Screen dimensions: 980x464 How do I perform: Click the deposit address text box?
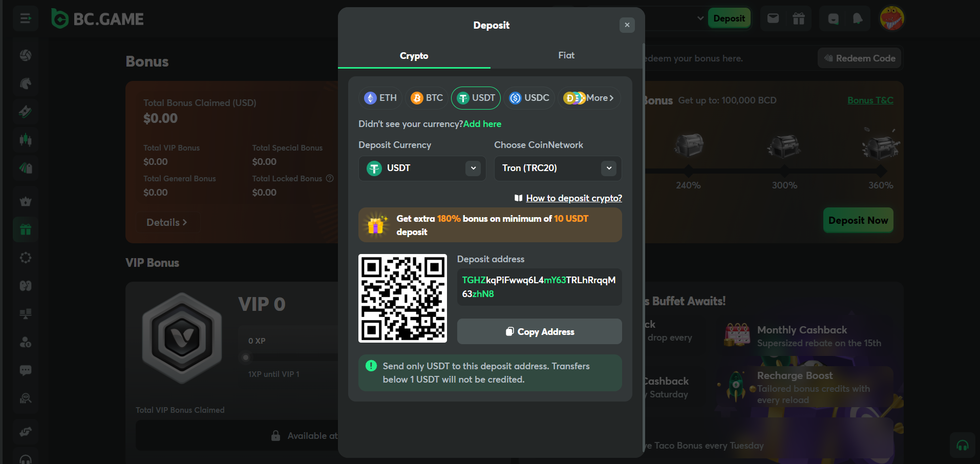(x=540, y=287)
